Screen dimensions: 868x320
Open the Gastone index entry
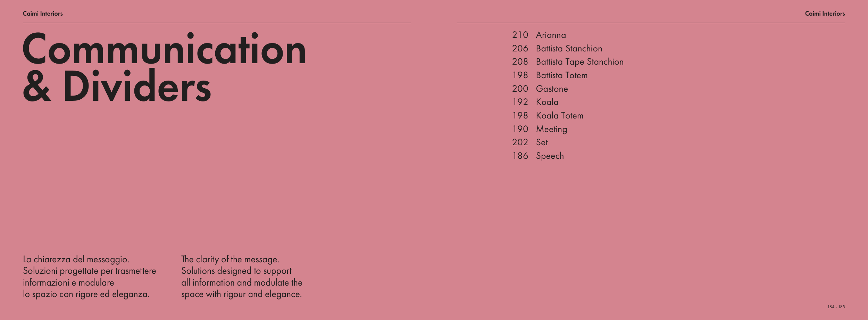click(x=552, y=89)
